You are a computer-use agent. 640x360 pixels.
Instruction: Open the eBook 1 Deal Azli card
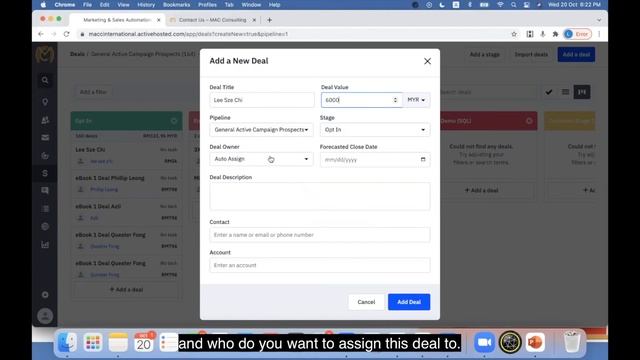point(127,212)
